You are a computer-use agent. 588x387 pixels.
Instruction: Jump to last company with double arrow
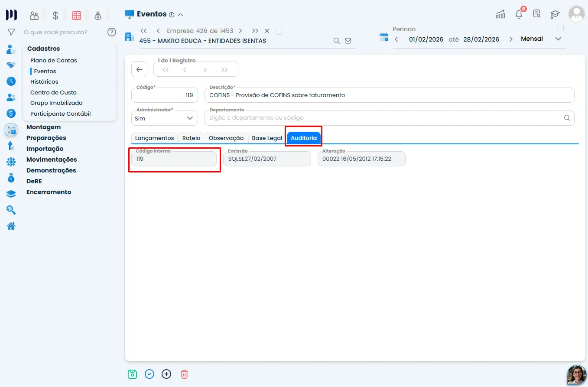coord(255,31)
